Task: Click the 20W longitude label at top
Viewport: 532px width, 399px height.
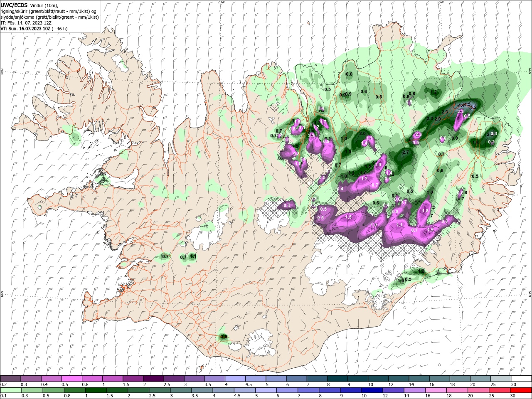Action: (x=221, y=2)
